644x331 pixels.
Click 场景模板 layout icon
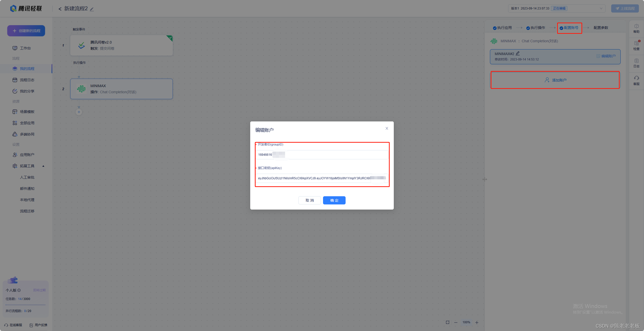click(15, 112)
